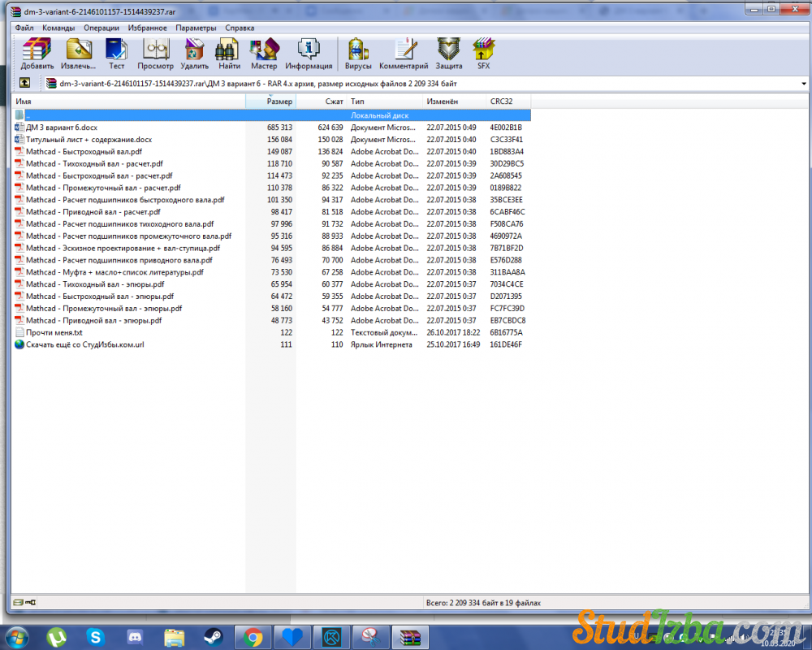
Task: Open Google Chrome from the taskbar
Action: pos(253,637)
